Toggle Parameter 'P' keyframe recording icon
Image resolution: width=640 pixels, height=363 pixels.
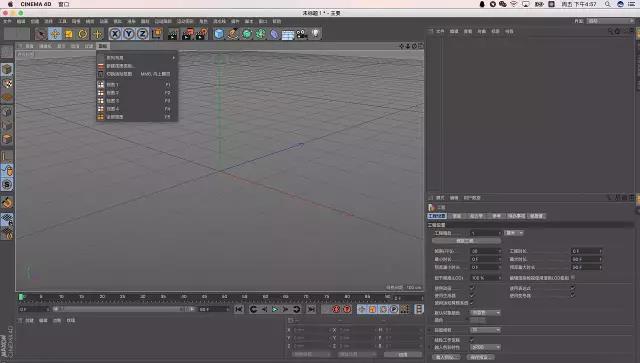[393, 309]
